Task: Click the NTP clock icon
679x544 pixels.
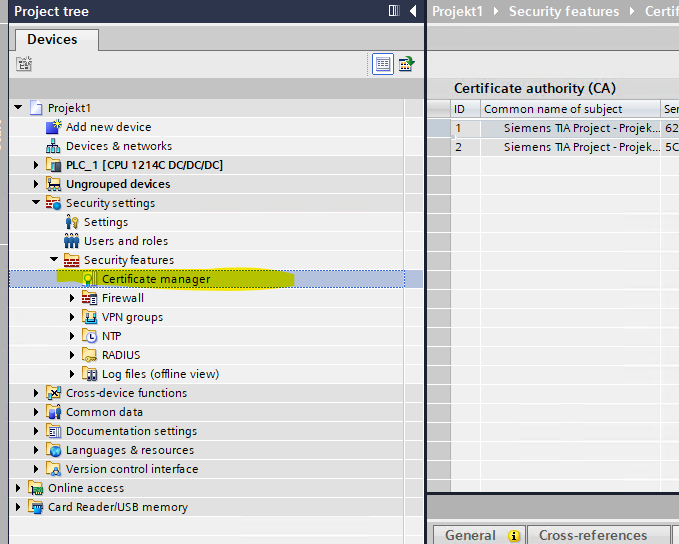Action: [x=90, y=336]
